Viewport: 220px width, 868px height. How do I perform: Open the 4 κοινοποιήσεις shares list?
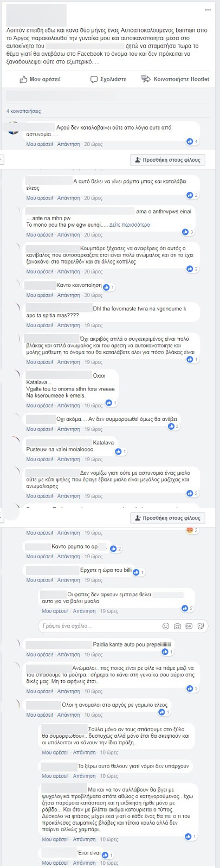[23, 111]
